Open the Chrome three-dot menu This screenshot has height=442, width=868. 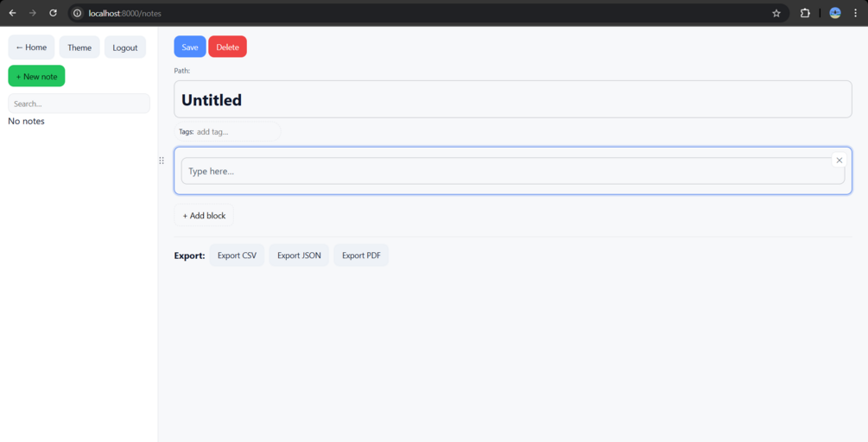tap(855, 13)
